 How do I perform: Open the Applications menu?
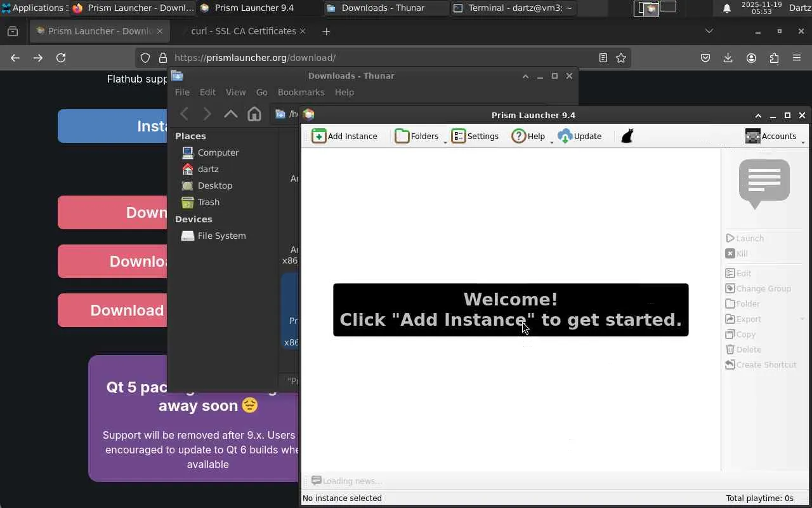click(x=33, y=8)
